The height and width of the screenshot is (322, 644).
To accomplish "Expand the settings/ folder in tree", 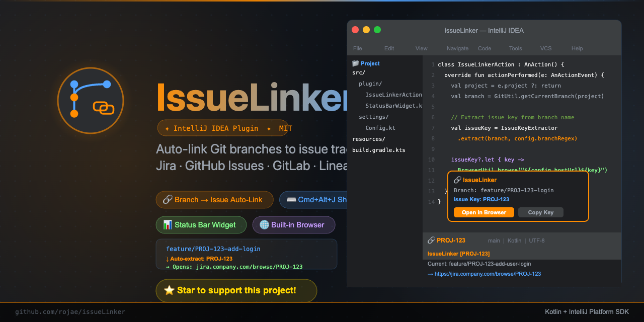I will click(x=374, y=117).
